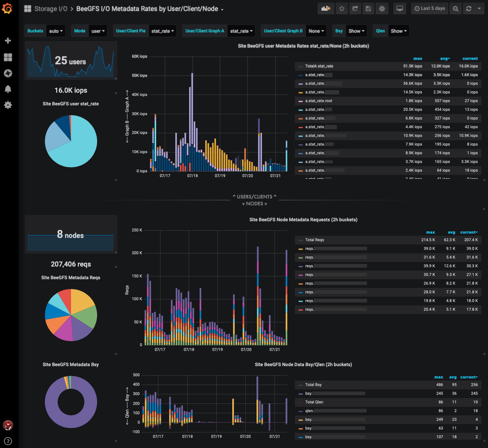
Task: Open the refresh interval dropdown arrow
Action: click(479, 9)
